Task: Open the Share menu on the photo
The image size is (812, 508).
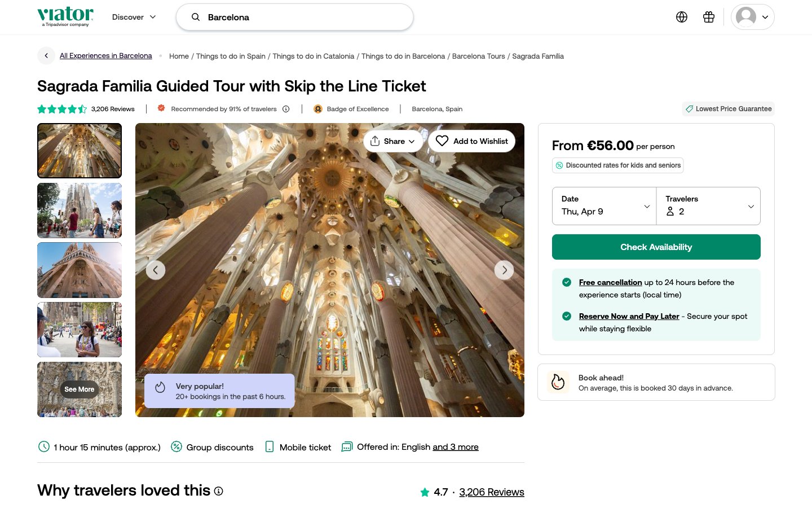Action: (x=393, y=141)
